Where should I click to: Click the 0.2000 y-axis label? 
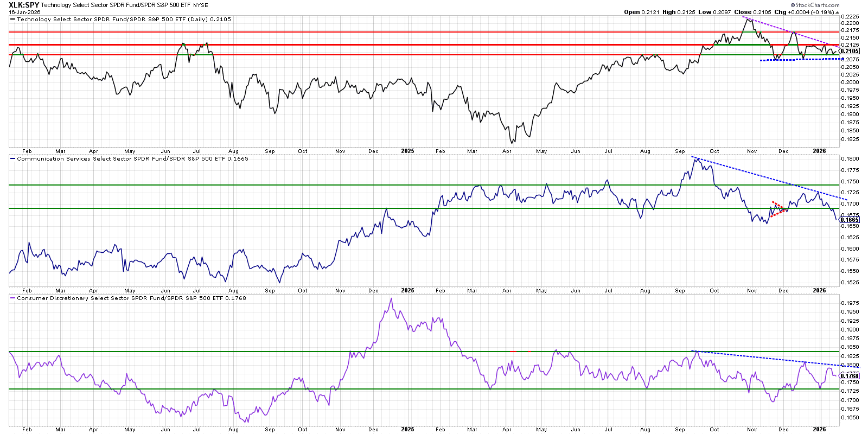[850, 82]
